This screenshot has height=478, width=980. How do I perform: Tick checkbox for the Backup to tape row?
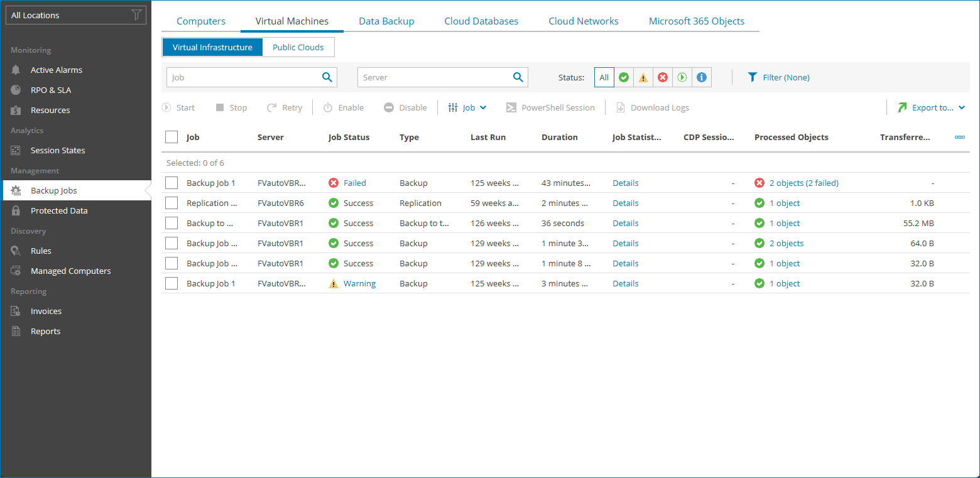[171, 223]
